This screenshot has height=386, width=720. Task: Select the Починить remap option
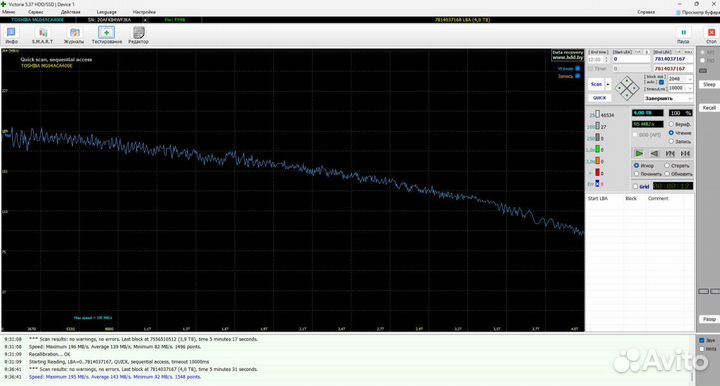[x=636, y=174]
